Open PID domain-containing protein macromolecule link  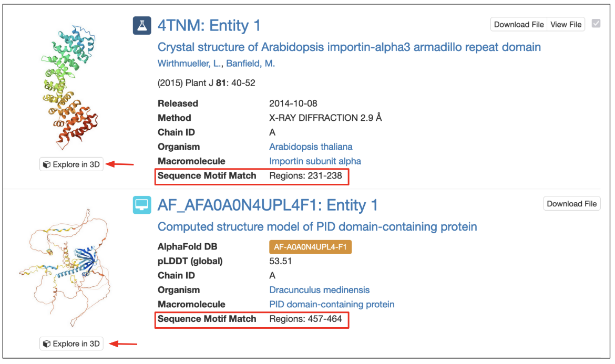point(332,305)
